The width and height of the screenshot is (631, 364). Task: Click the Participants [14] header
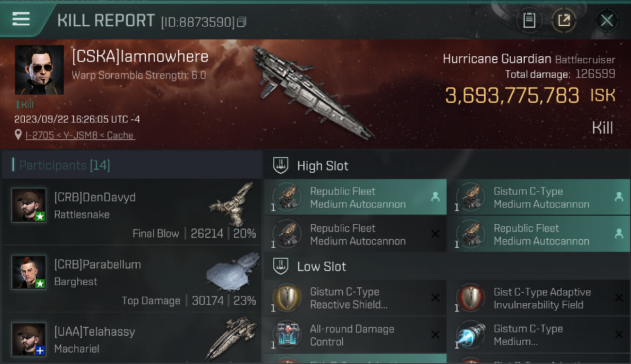pyautogui.click(x=65, y=165)
